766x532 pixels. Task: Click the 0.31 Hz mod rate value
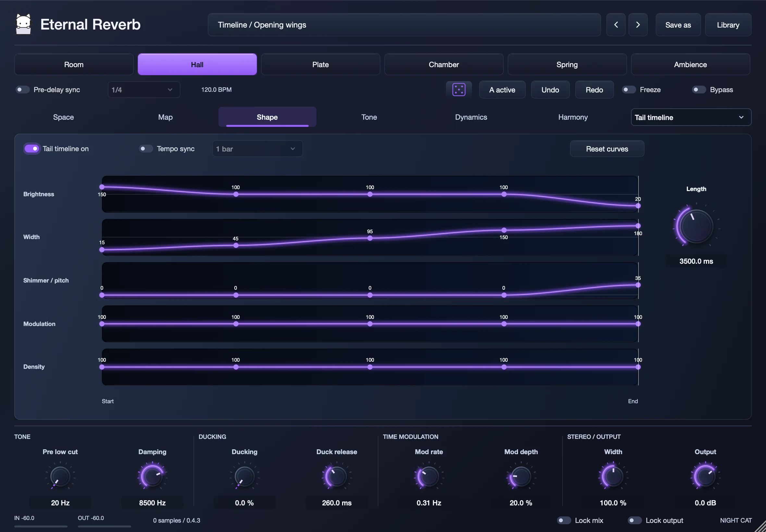tap(428, 503)
